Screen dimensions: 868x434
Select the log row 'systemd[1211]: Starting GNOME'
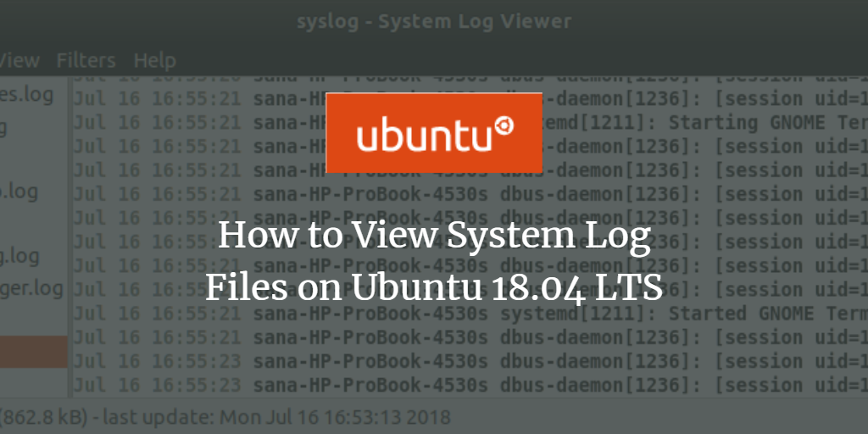470,123
